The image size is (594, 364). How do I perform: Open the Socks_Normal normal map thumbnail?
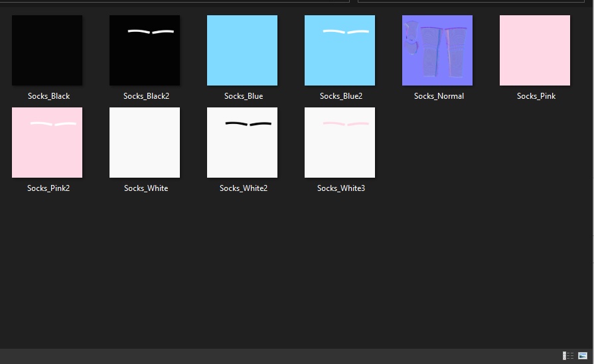tap(437, 50)
